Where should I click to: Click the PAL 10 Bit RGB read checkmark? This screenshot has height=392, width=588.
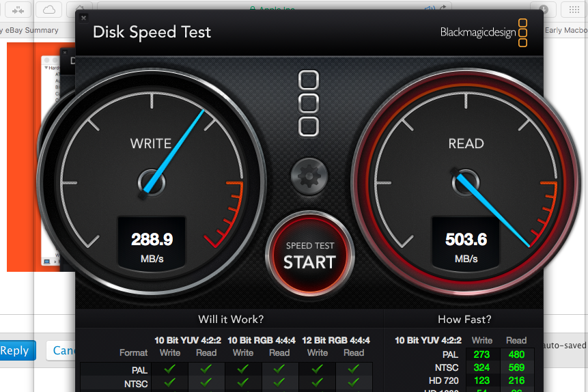tap(279, 369)
